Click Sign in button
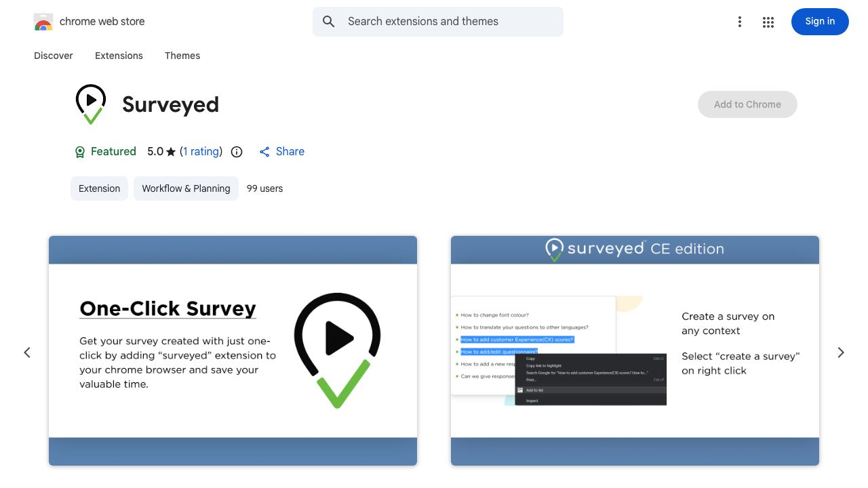The image size is (868, 488). [820, 22]
